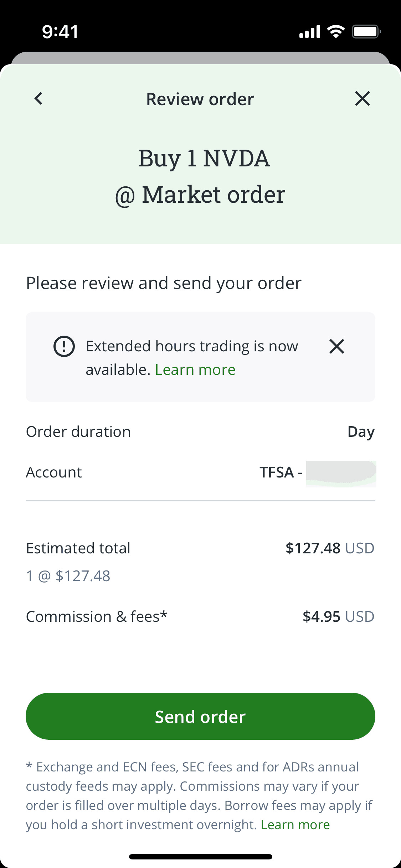Select the Day order duration value

pyautogui.click(x=361, y=432)
